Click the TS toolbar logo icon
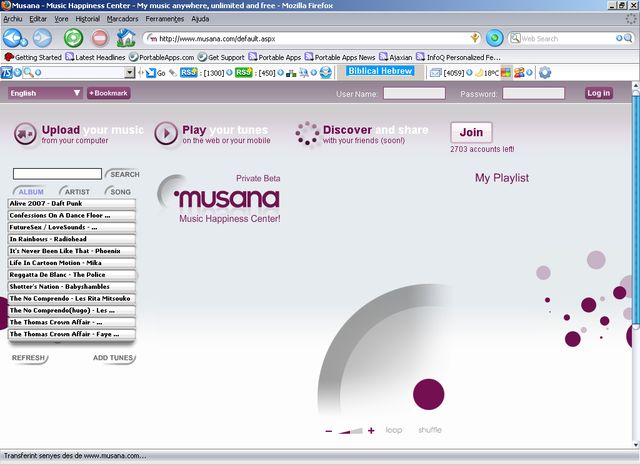The height and width of the screenshot is (465, 640). 7,73
